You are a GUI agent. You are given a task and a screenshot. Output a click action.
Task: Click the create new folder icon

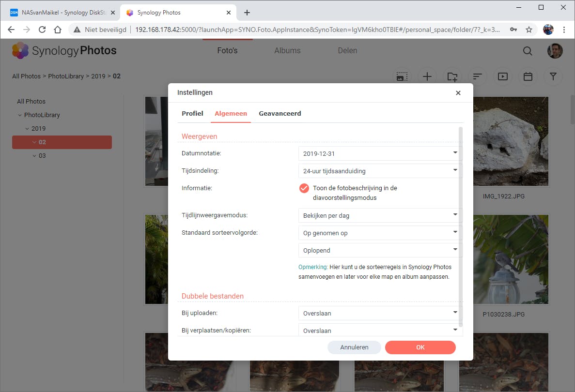pyautogui.click(x=452, y=76)
